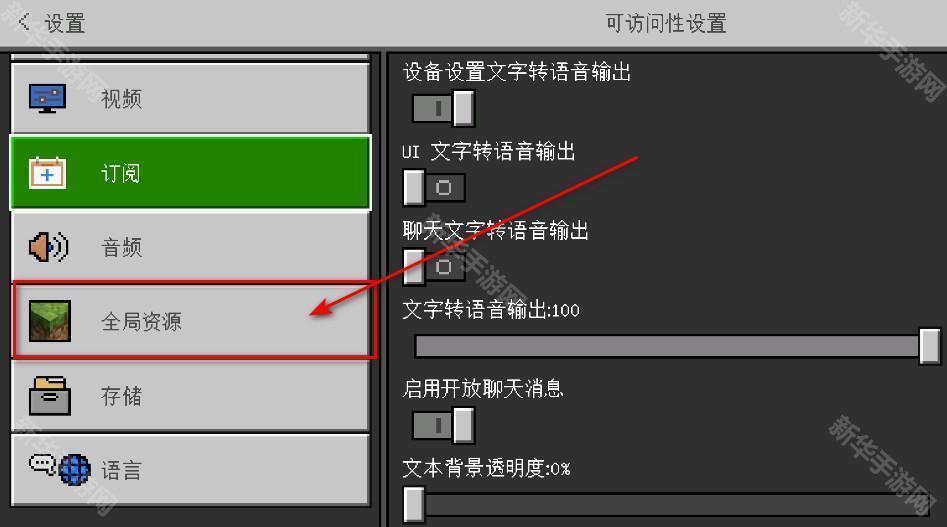Enable UI 文字转语音输出 switch
This screenshot has width=947, height=527.
434,187
